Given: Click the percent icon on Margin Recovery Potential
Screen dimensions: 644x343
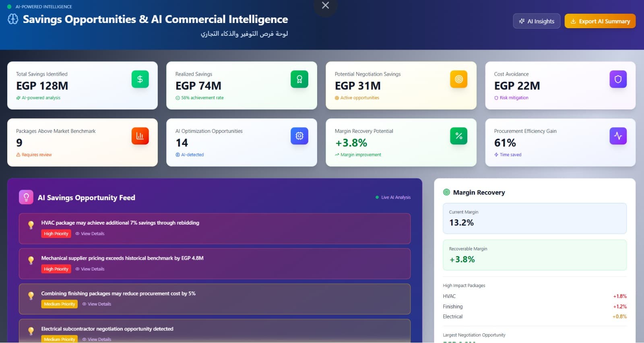Looking at the screenshot, I should click(459, 136).
